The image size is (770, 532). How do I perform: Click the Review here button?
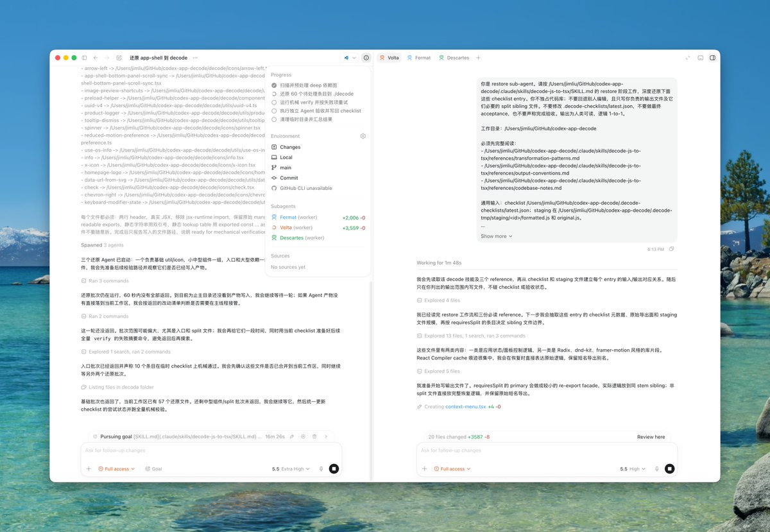[651, 437]
